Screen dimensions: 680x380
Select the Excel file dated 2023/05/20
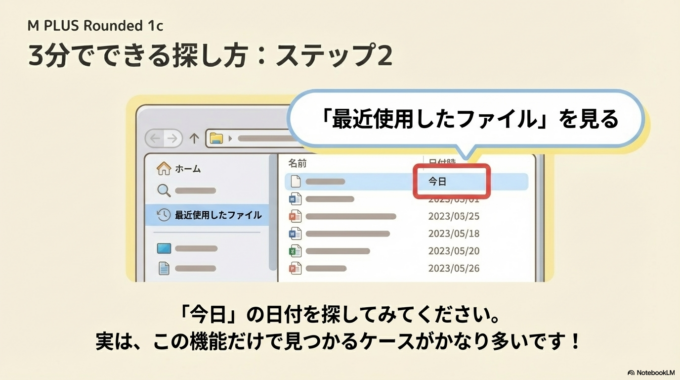click(295, 251)
